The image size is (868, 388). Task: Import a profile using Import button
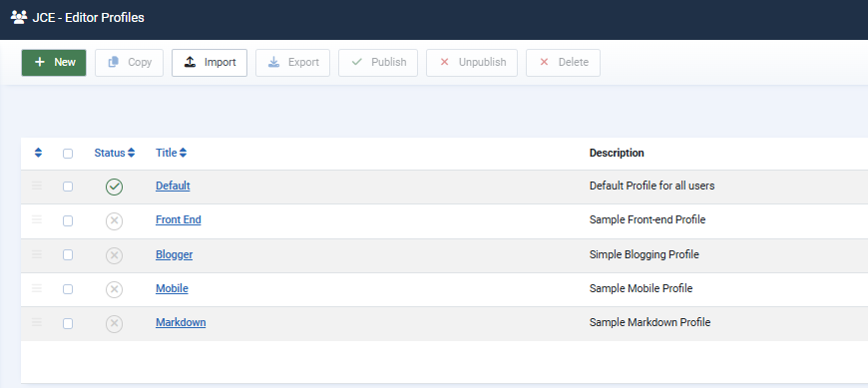tap(210, 63)
